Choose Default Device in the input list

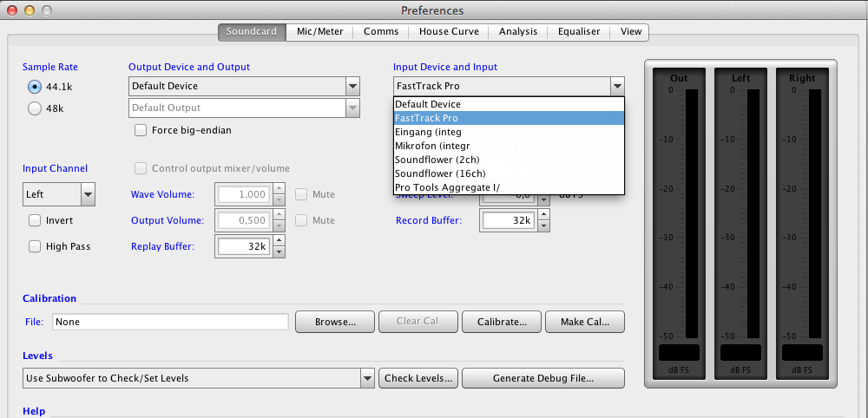coord(510,104)
